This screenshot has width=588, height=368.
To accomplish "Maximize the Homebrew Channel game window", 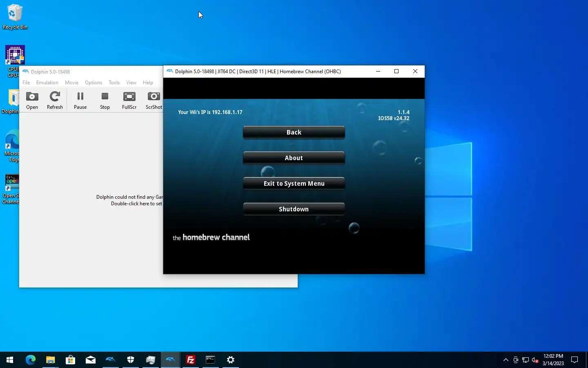I will pos(396,71).
